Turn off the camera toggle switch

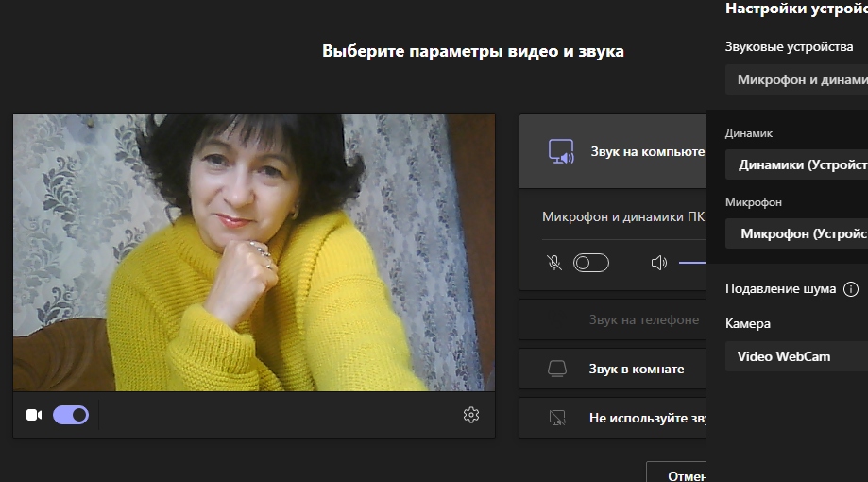[x=71, y=415]
